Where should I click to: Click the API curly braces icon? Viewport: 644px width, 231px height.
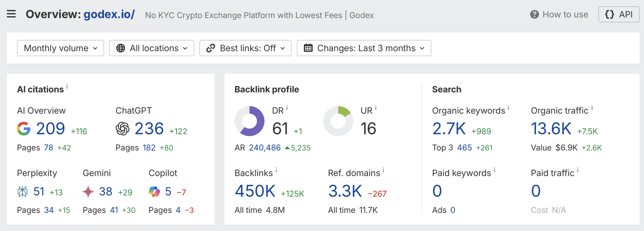[x=610, y=14]
